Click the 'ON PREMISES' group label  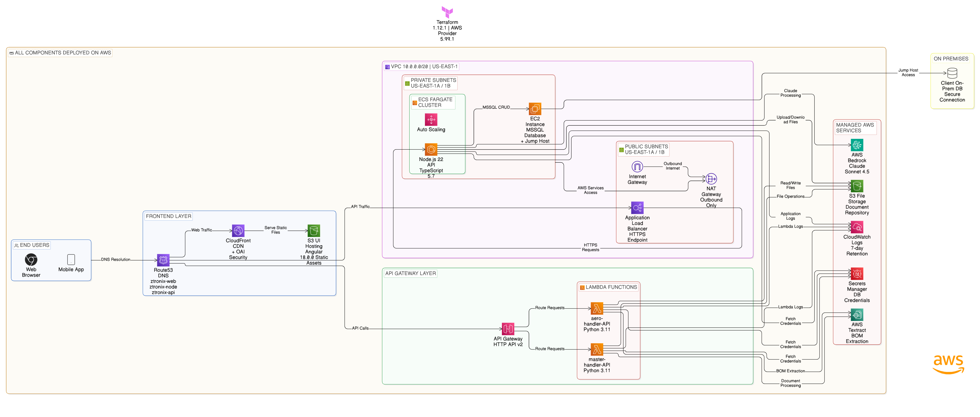pos(951,59)
